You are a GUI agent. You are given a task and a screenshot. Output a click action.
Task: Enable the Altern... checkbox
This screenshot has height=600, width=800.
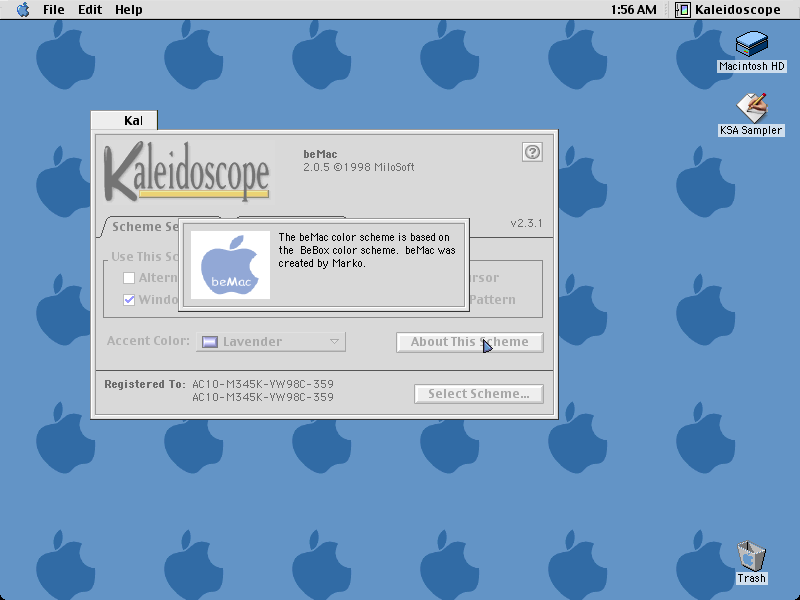click(129, 278)
